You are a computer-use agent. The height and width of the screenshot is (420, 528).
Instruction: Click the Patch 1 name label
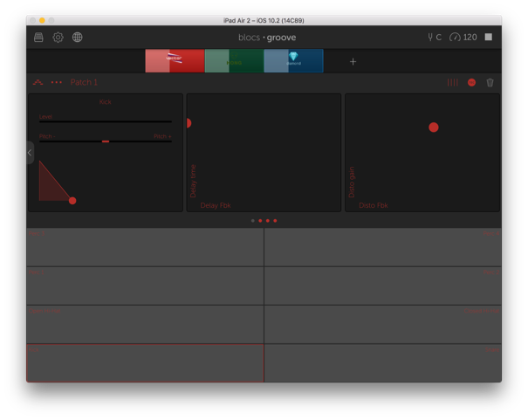point(84,83)
